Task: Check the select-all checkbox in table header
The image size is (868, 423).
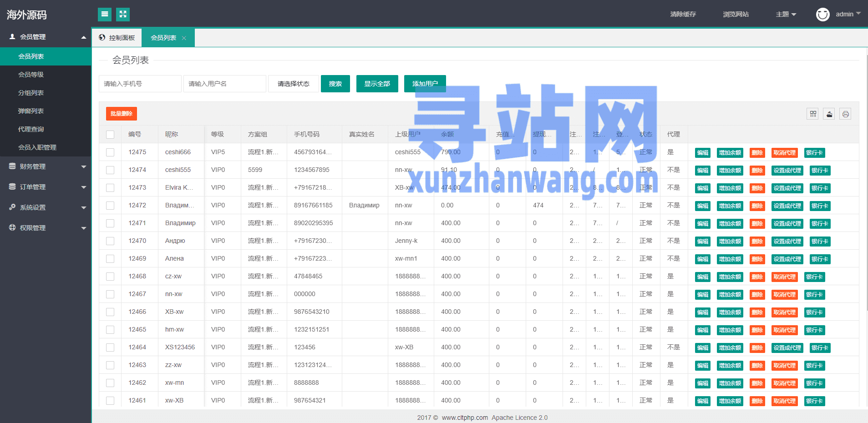Action: 110,135
